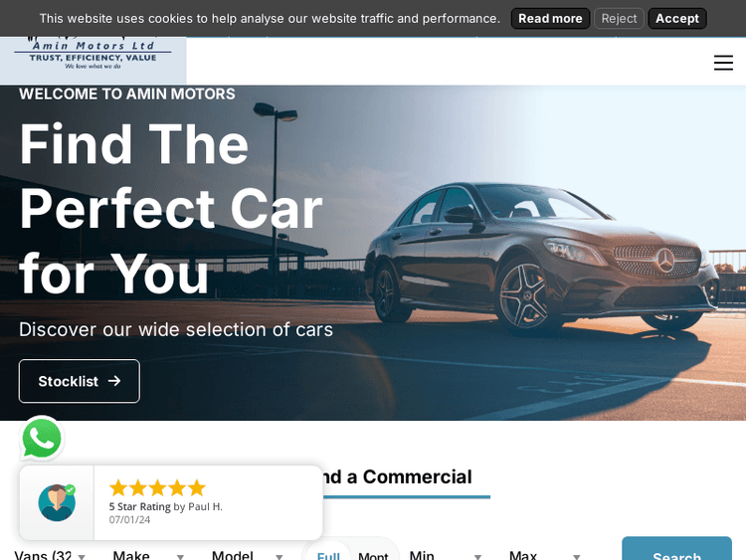746x560 pixels.
Task: Click the blue Search button
Action: 676,549
